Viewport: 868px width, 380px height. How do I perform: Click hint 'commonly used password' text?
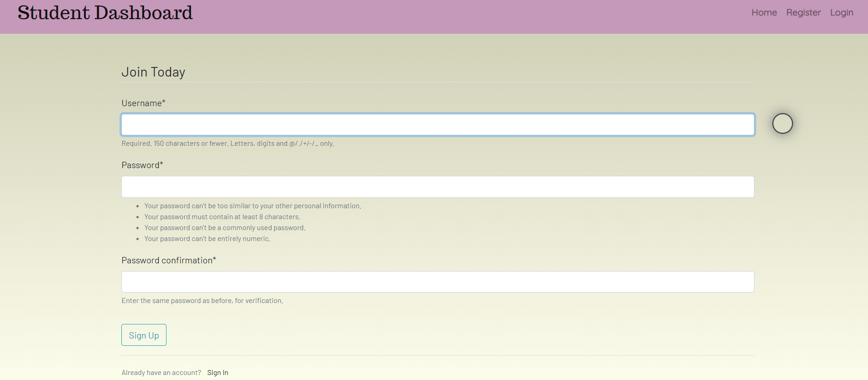coord(225,228)
